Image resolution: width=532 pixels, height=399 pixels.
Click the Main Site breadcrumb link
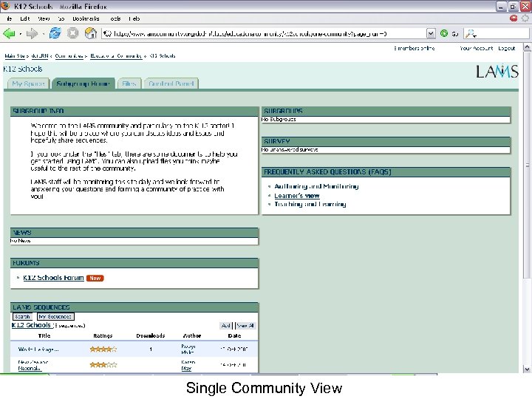tap(15, 56)
